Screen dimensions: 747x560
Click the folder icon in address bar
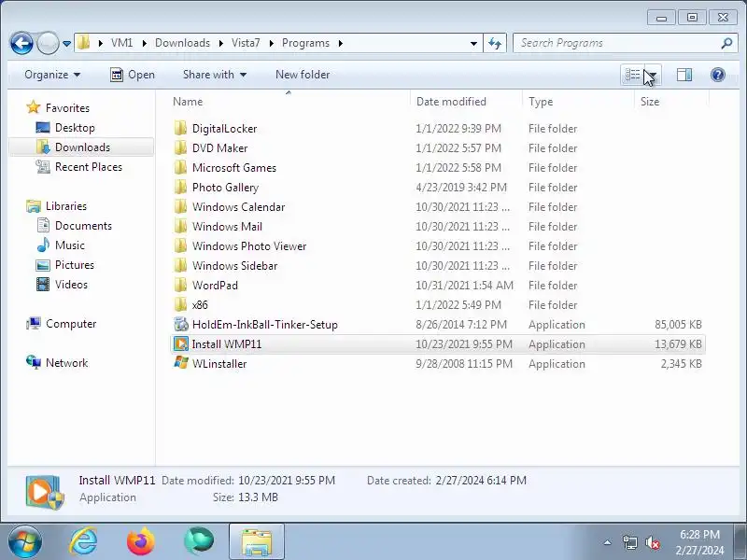coord(84,43)
